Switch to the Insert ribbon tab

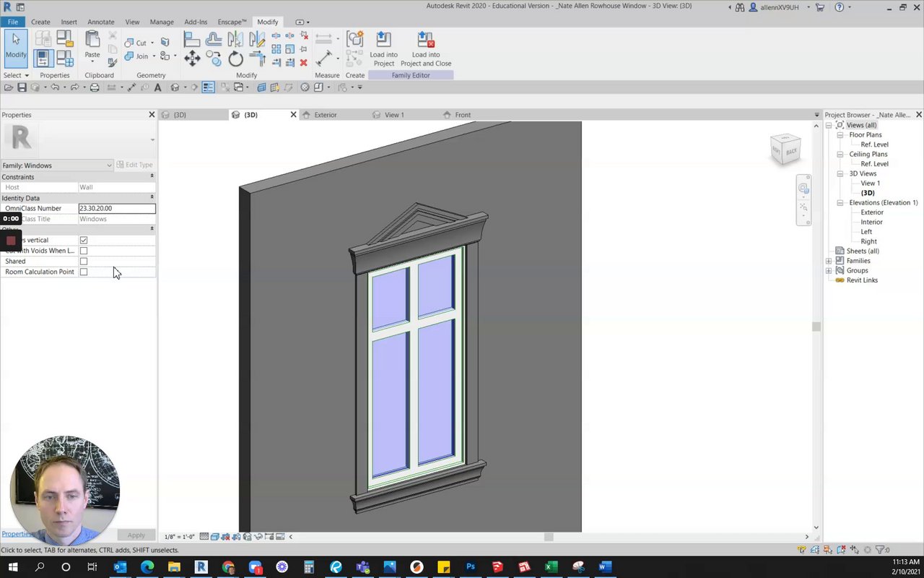click(x=69, y=22)
